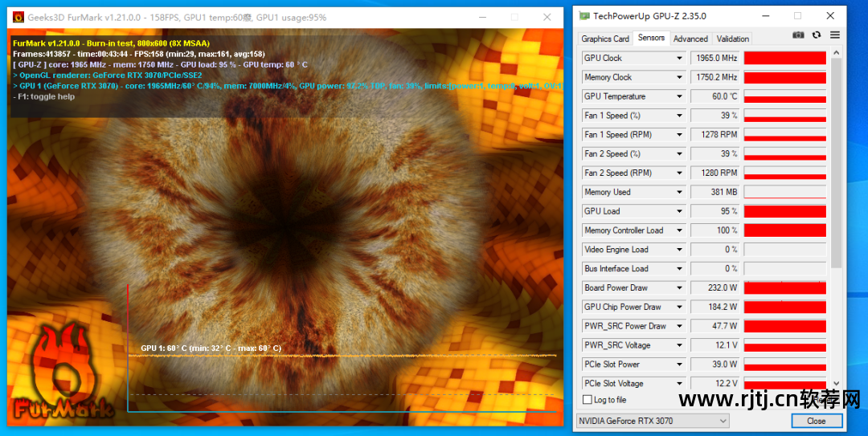The image size is (868, 436).
Task: Open the GPU Temperature sensor dropdown
Action: click(679, 96)
